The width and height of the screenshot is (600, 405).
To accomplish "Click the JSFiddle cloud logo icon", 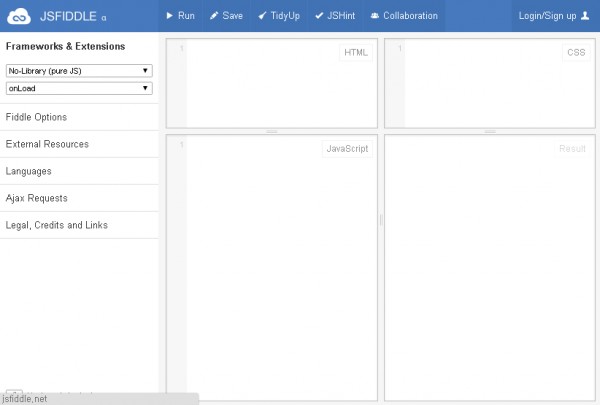I will click(x=19, y=16).
